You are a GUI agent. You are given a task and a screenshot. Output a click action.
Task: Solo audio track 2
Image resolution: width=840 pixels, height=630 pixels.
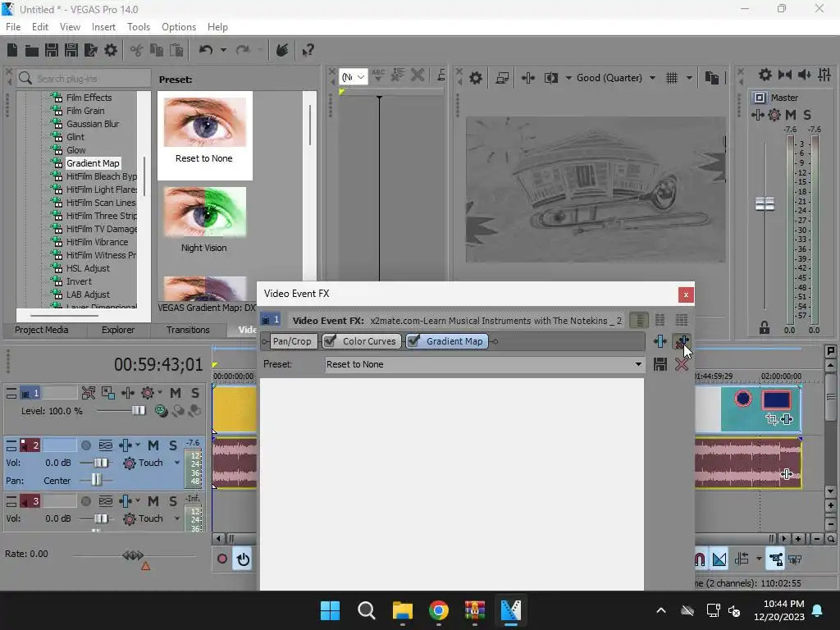click(x=172, y=445)
